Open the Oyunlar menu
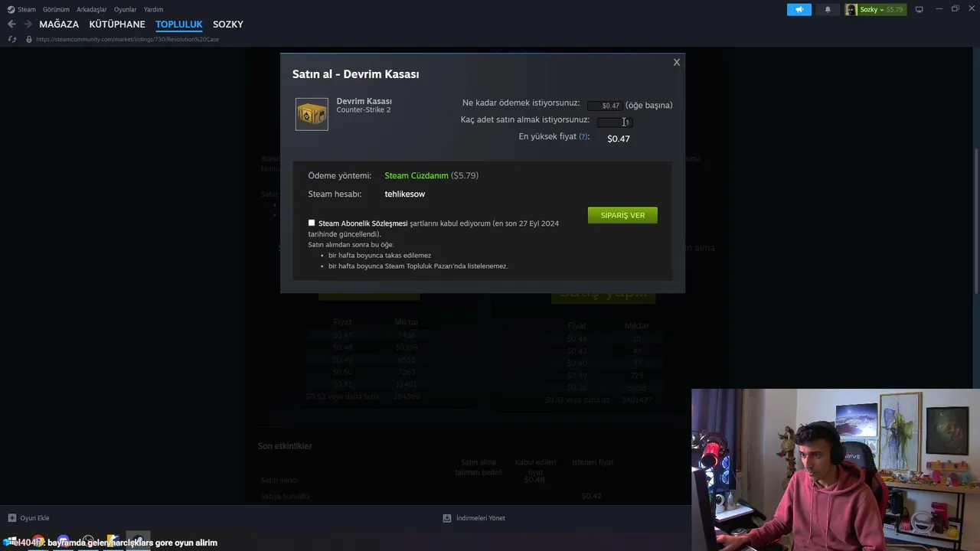The height and width of the screenshot is (551, 980). 126,9
